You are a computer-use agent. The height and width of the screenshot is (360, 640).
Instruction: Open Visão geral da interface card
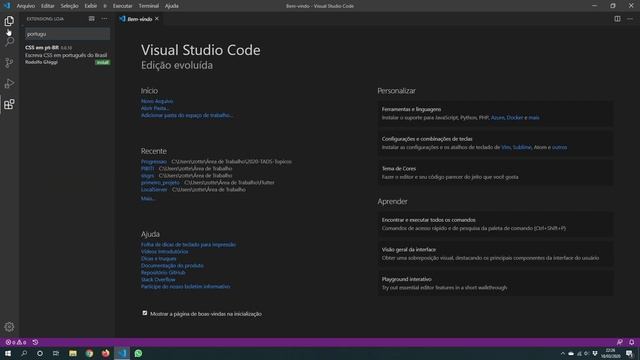(x=495, y=253)
